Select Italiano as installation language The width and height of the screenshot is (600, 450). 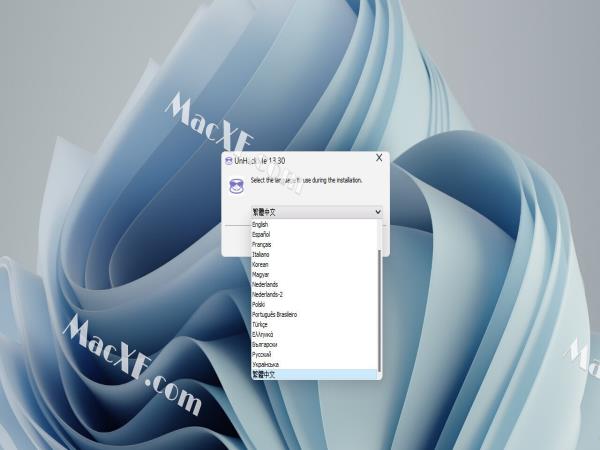tap(314, 254)
